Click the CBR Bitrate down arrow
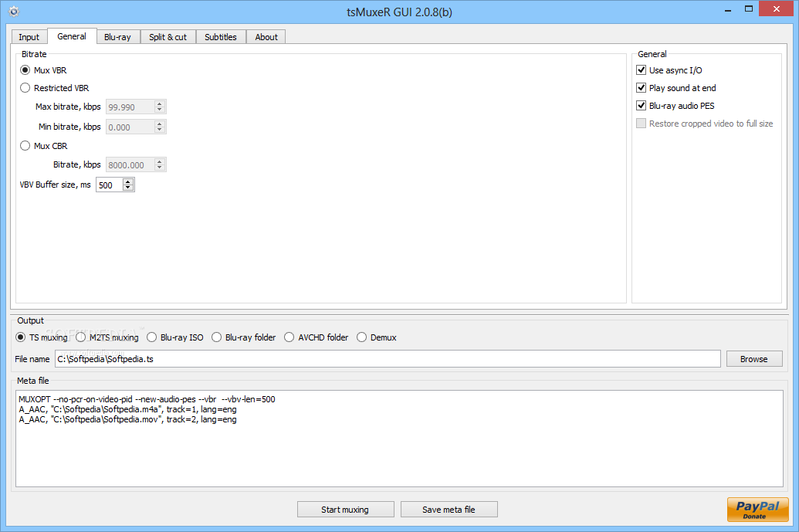Viewport: 799px width, 532px height. (160, 168)
